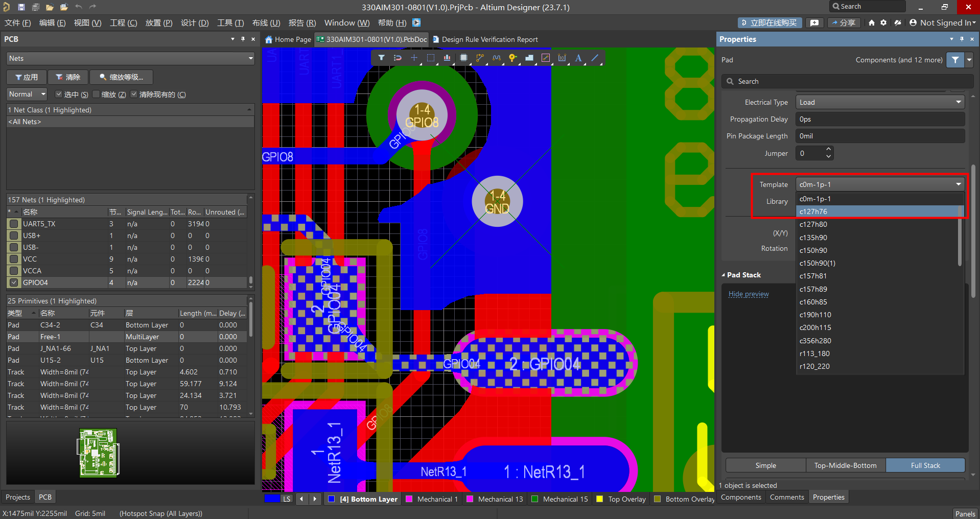980x519 pixels.
Task: Activate the interactive routing tool
Action: (480, 58)
